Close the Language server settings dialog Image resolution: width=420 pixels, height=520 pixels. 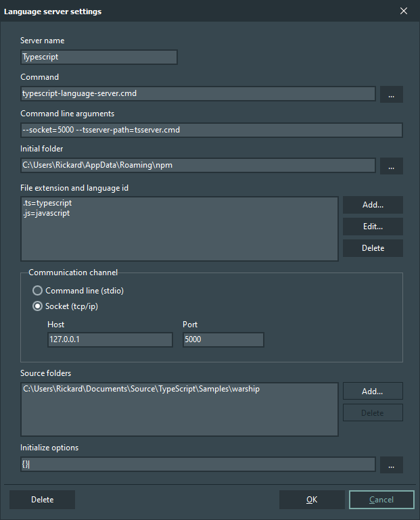pos(404,11)
